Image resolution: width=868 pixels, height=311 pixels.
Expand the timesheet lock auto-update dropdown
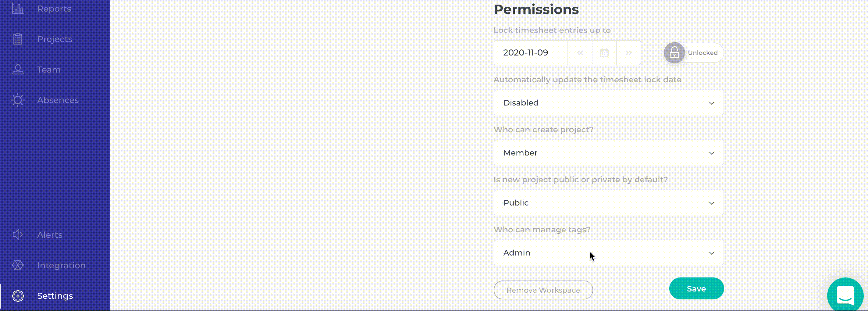coord(609,103)
